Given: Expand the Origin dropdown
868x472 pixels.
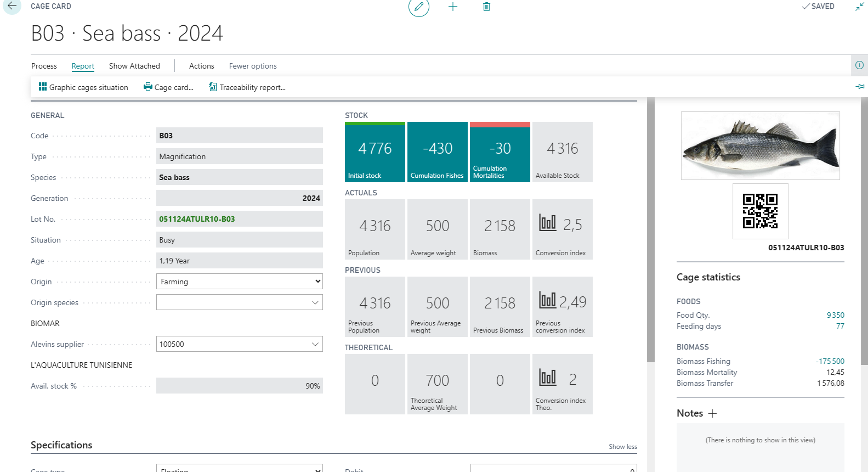Looking at the screenshot, I should 317,282.
